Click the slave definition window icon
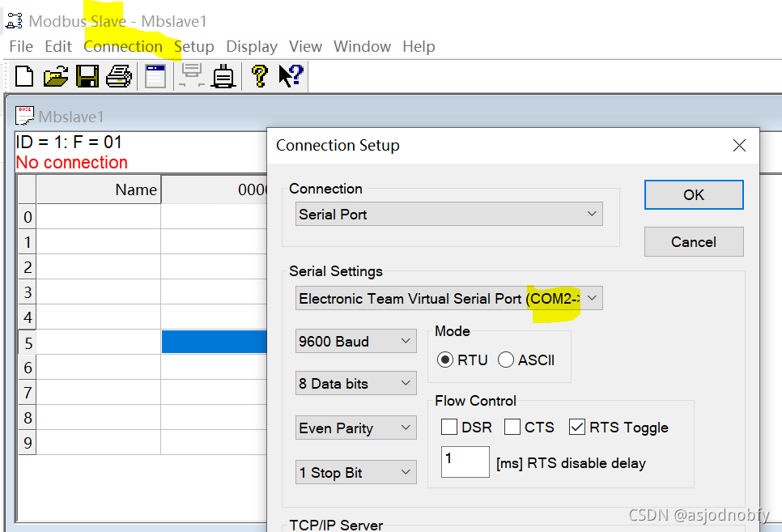 click(x=155, y=76)
